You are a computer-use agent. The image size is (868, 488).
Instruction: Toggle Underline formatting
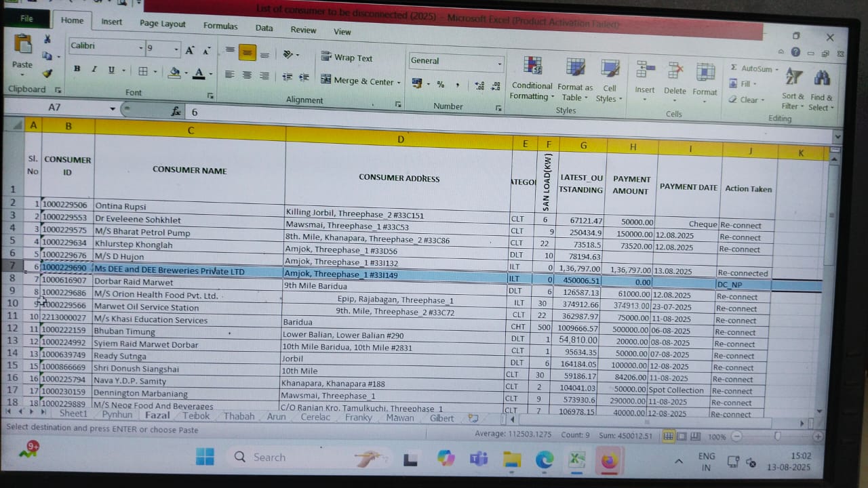111,70
